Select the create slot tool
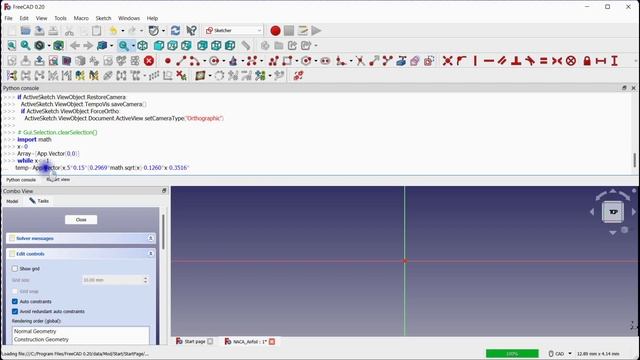 pyautogui.click(x=325, y=61)
